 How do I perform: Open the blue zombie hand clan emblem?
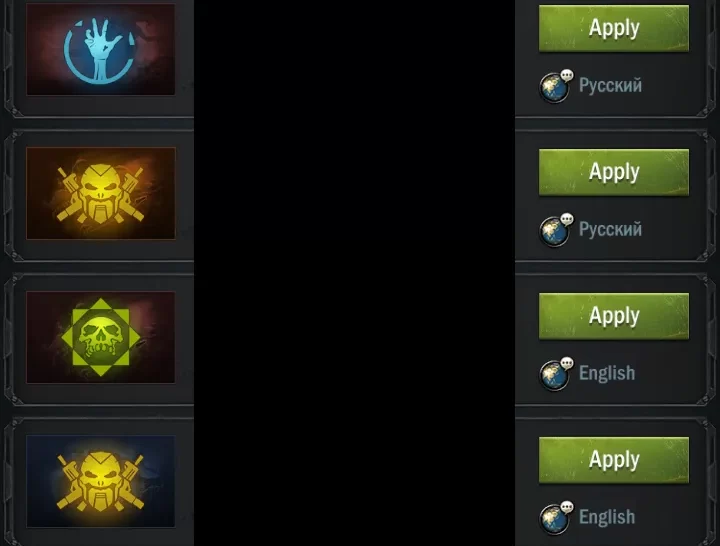click(x=101, y=49)
